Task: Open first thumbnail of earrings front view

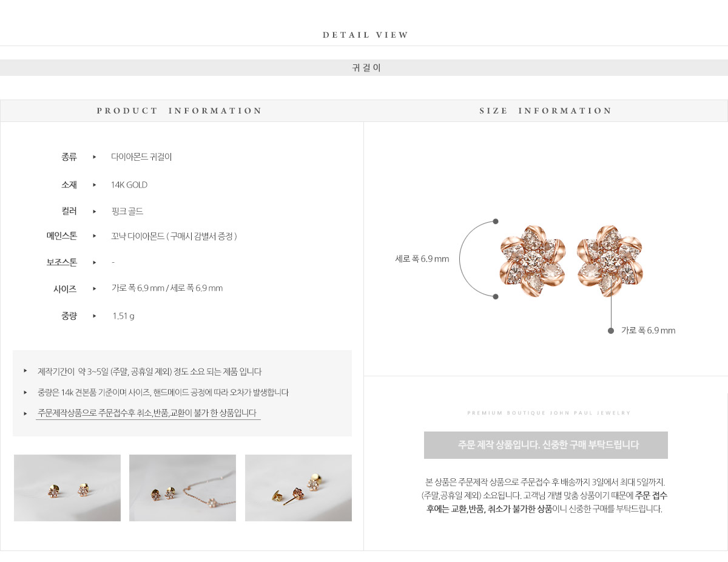Action: click(67, 488)
